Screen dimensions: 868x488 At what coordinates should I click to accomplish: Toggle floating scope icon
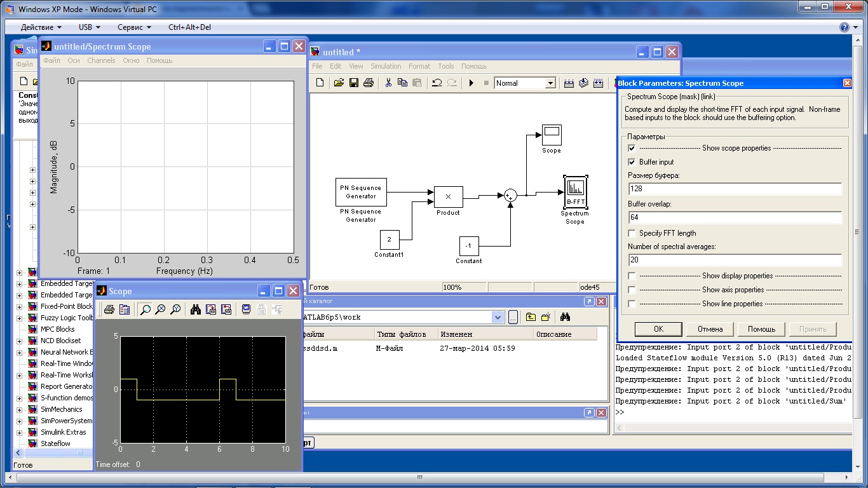coord(246,309)
